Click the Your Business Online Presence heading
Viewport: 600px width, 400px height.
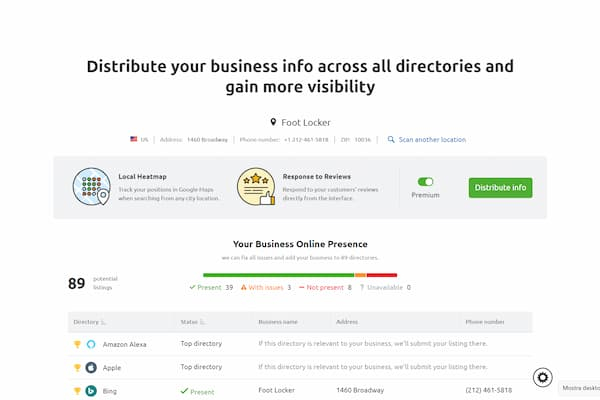click(x=300, y=244)
